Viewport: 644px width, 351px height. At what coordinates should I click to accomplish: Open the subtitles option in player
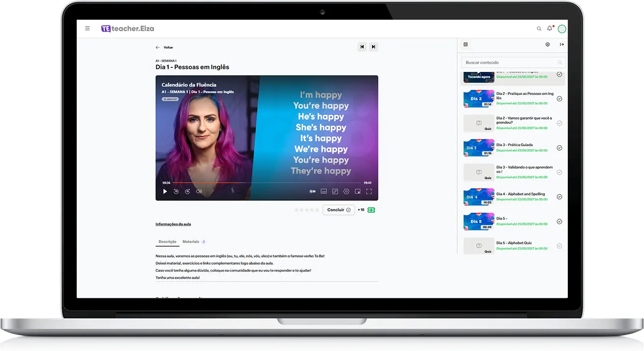coord(323,191)
